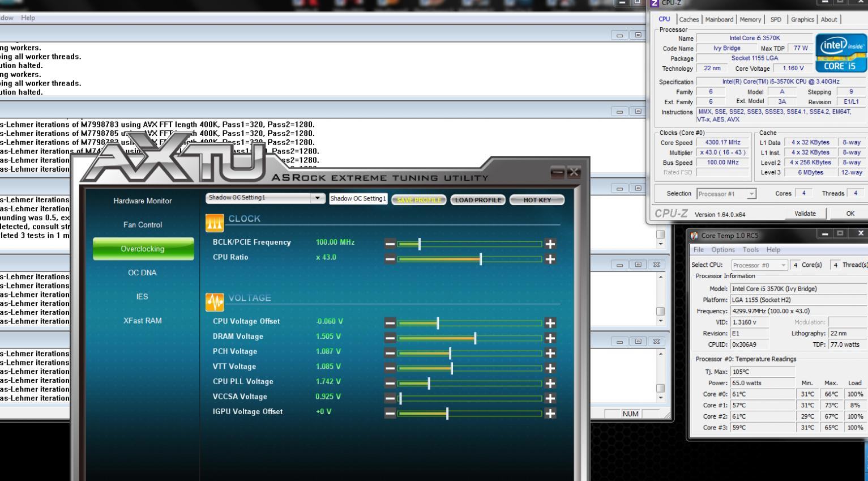Increase CPU Ratio with plus button
This screenshot has height=481, width=868.
click(550, 259)
